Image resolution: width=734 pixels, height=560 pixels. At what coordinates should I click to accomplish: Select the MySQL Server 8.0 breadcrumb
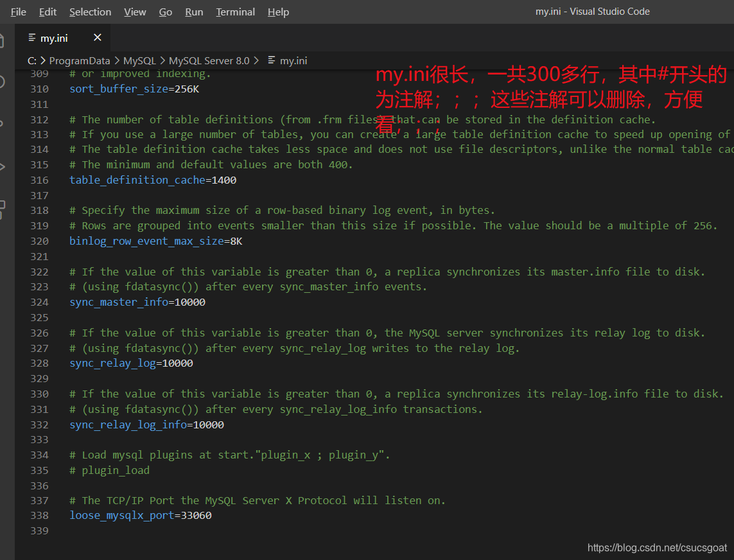(209, 61)
